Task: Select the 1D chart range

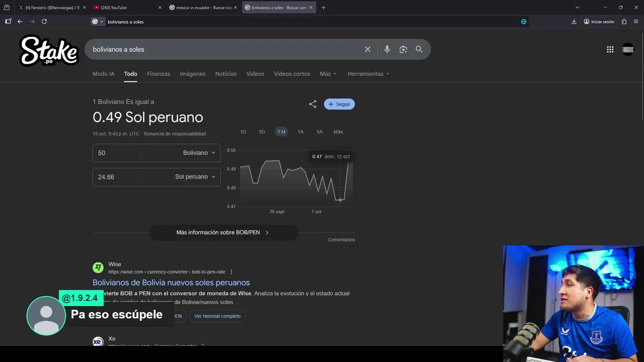Action: pos(243,132)
